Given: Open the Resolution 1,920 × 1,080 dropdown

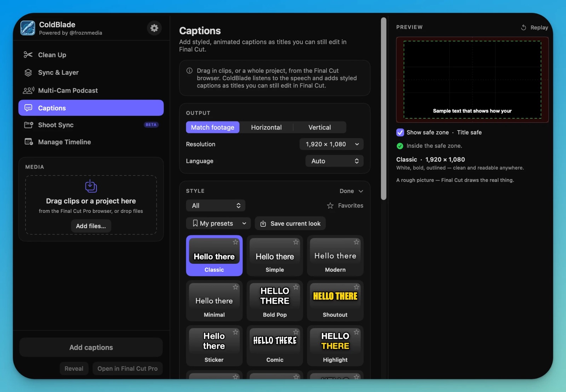Looking at the screenshot, I should [x=331, y=144].
